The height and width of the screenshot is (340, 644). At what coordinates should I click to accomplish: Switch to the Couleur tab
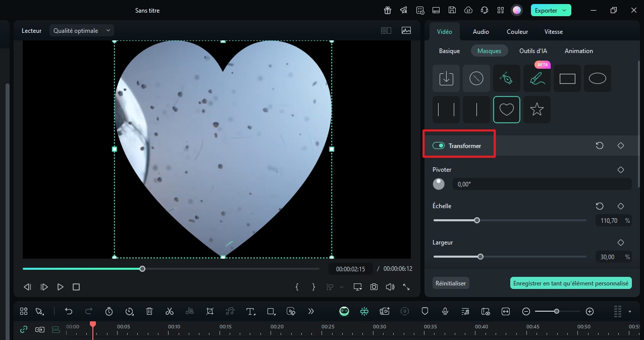tap(517, 32)
